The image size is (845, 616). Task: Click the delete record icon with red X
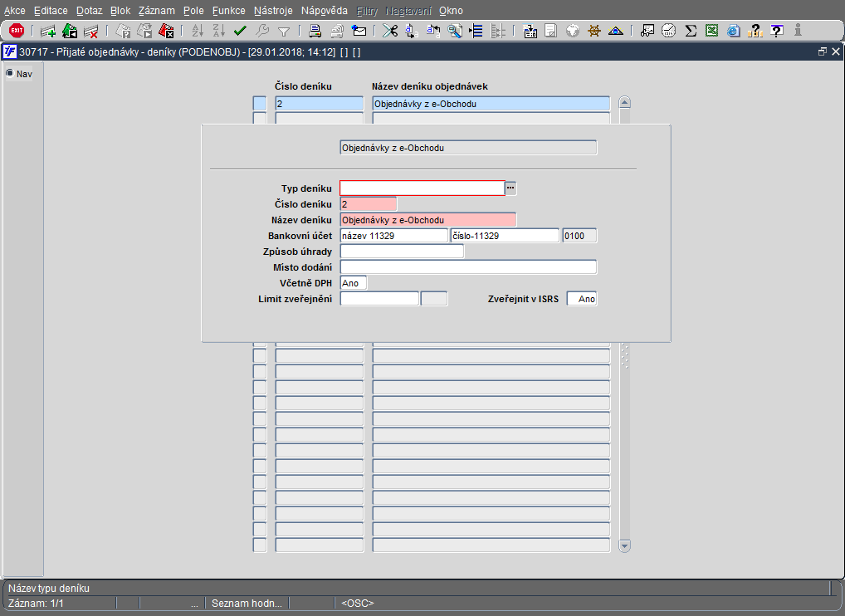91,31
